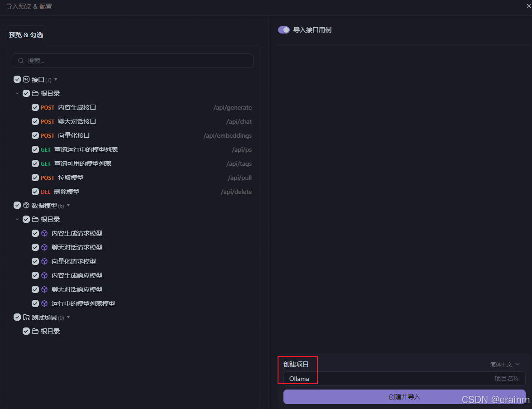
Task: Uncheck the 根目录 checkbox under 测试场景
Action: (x=26, y=331)
